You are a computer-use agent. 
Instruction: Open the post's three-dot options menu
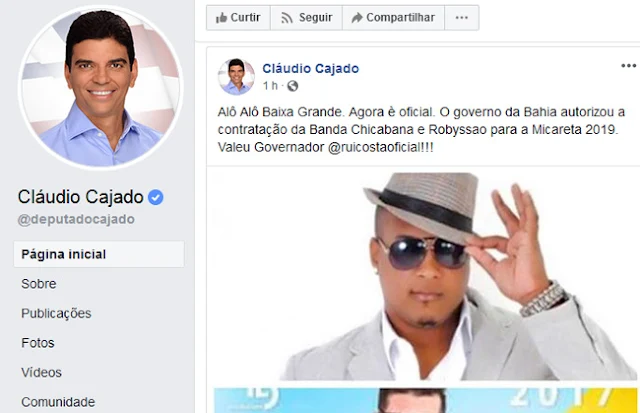(x=629, y=66)
